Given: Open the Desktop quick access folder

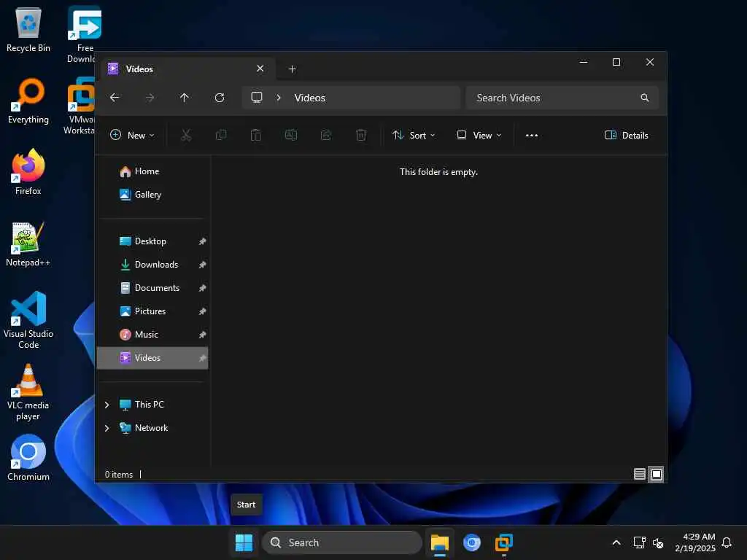Looking at the screenshot, I should pos(152,241).
